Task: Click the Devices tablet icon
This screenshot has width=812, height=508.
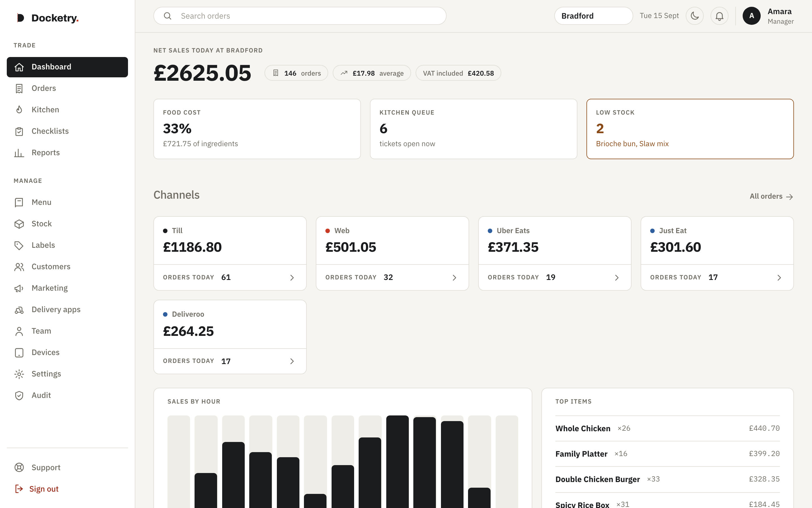Action: click(x=19, y=352)
